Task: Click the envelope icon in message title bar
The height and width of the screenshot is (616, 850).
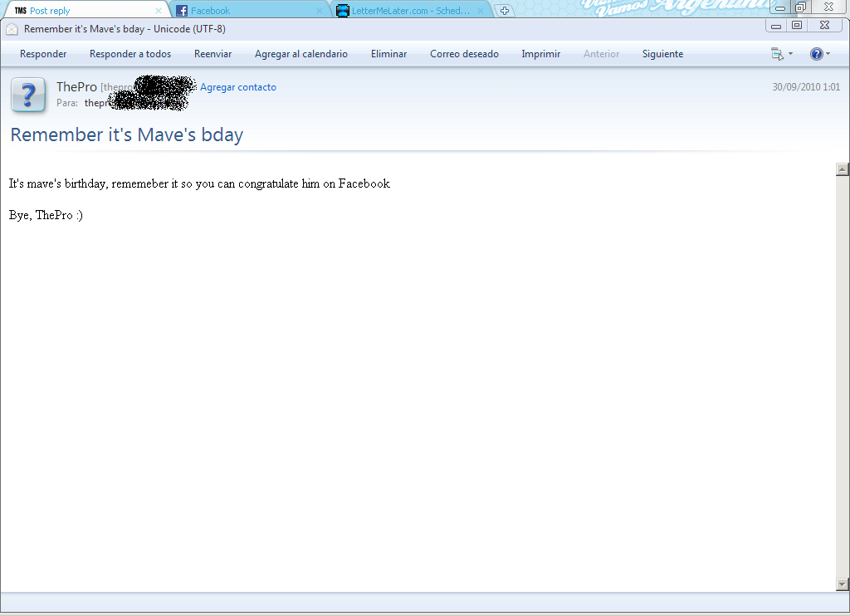Action: click(12, 29)
